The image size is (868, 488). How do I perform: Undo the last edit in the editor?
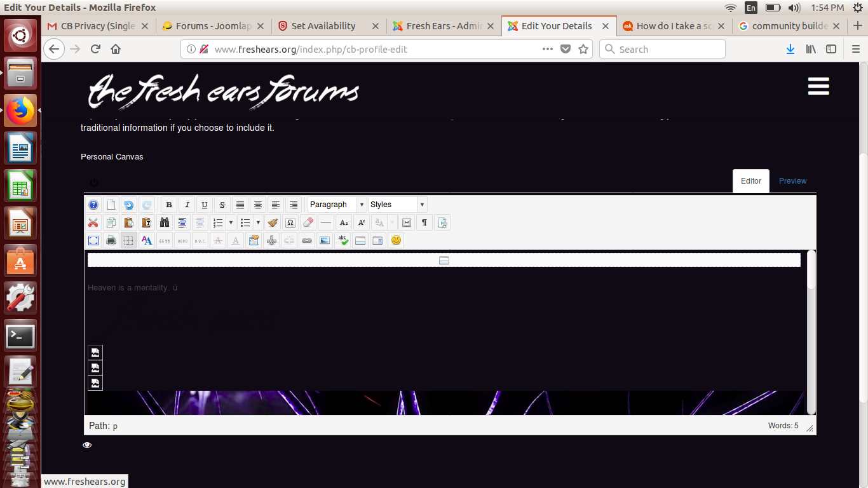click(x=129, y=205)
